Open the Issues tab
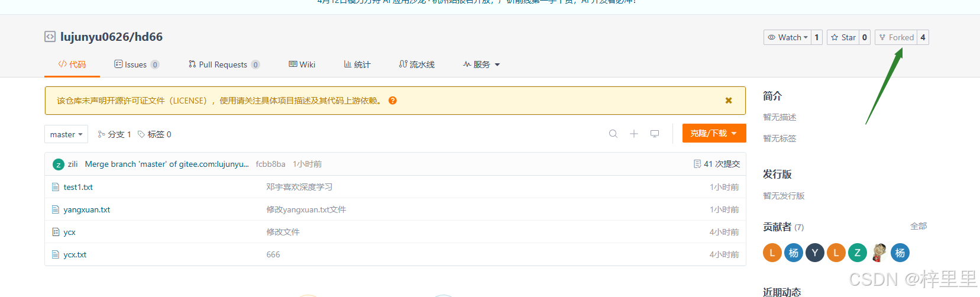The image size is (980, 297). coord(137,64)
